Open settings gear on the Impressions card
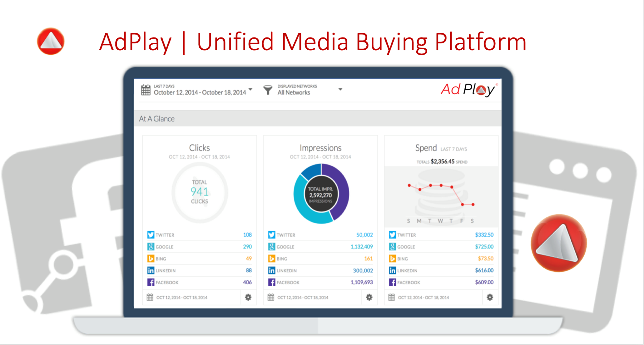 [369, 297]
